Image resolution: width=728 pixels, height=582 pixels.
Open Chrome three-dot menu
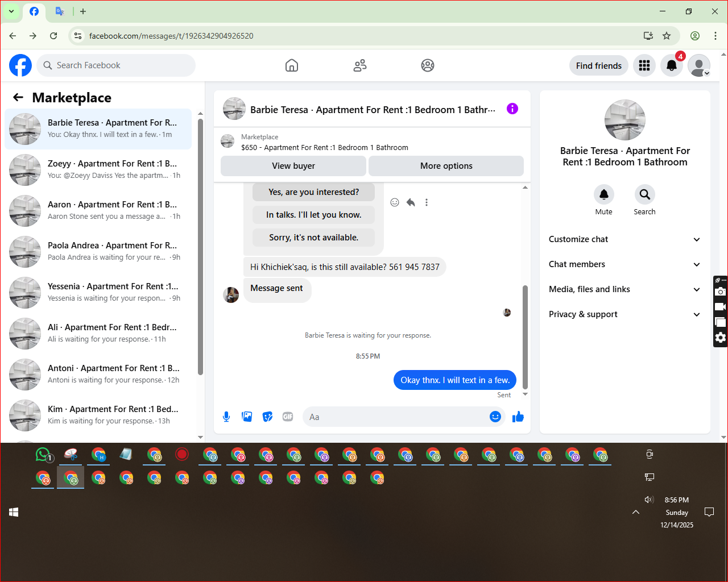[x=715, y=36]
